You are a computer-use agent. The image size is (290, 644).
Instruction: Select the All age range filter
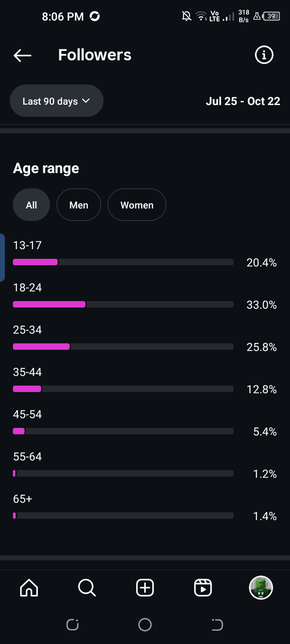coord(31,205)
